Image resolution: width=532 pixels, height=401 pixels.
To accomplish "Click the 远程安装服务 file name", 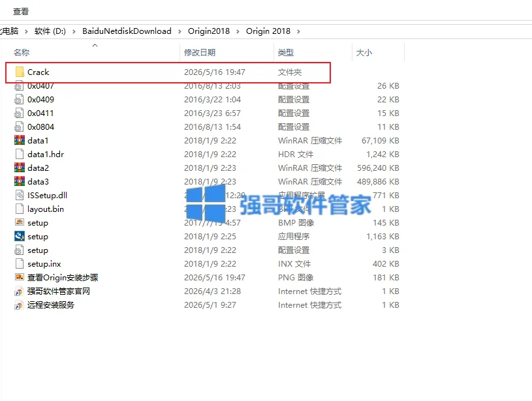I will tap(51, 304).
